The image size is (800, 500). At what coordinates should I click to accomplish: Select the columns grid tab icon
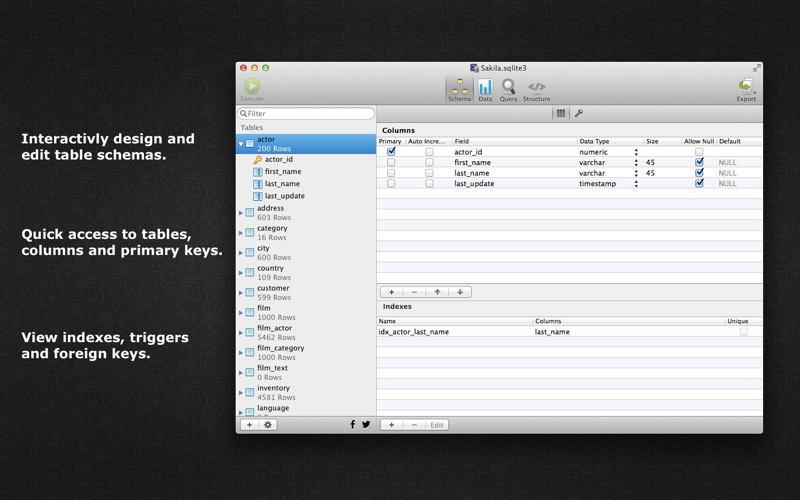[561, 113]
